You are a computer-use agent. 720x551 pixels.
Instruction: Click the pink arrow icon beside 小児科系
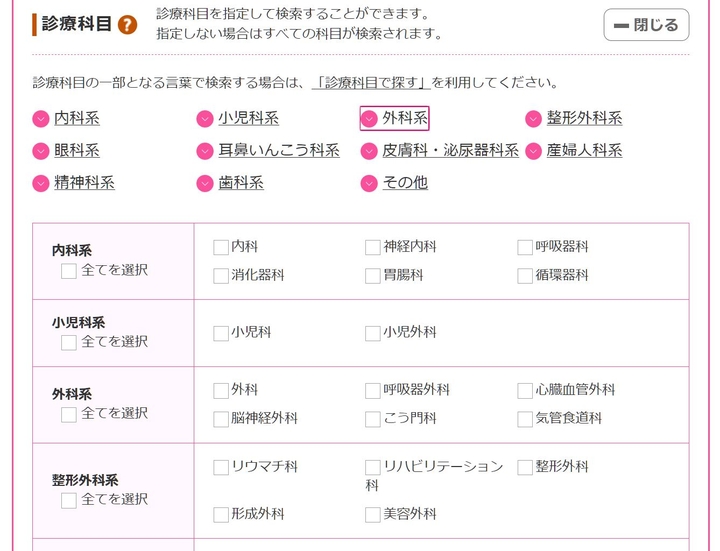coord(205,119)
